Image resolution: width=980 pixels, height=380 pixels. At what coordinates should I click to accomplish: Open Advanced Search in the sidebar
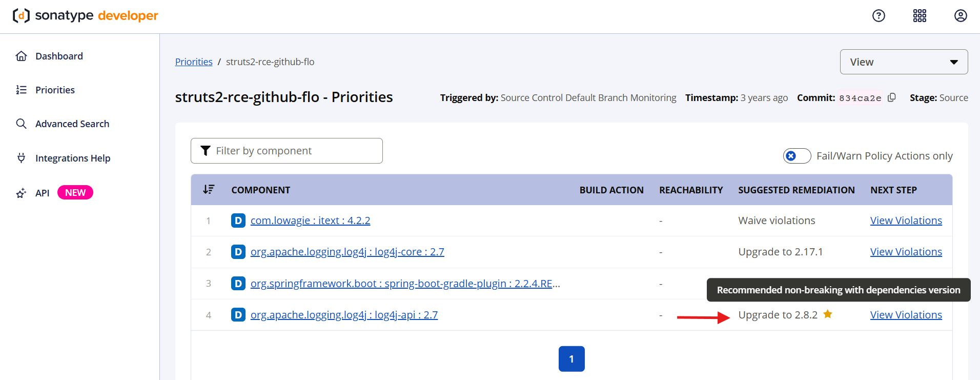tap(72, 124)
